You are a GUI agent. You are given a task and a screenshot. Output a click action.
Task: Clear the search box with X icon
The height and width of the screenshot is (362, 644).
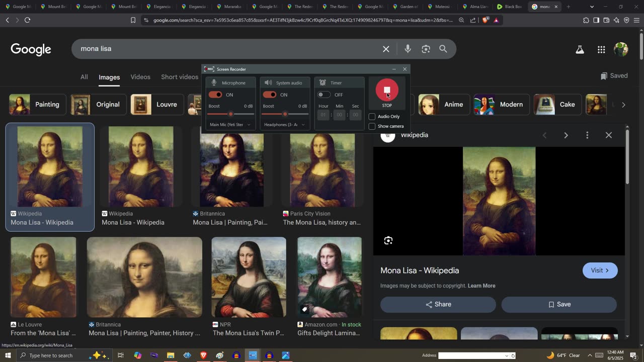coord(386,49)
